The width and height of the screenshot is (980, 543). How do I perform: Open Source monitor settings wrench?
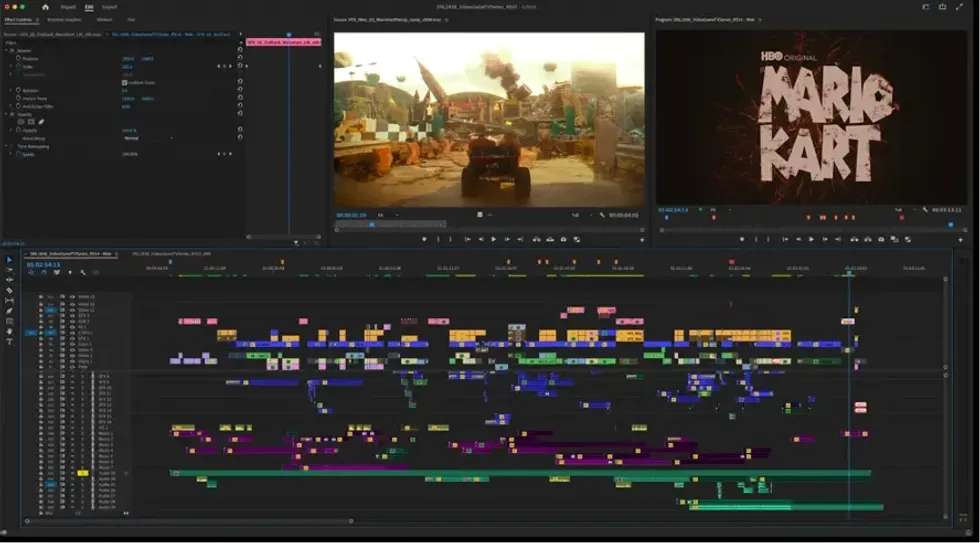(602, 215)
